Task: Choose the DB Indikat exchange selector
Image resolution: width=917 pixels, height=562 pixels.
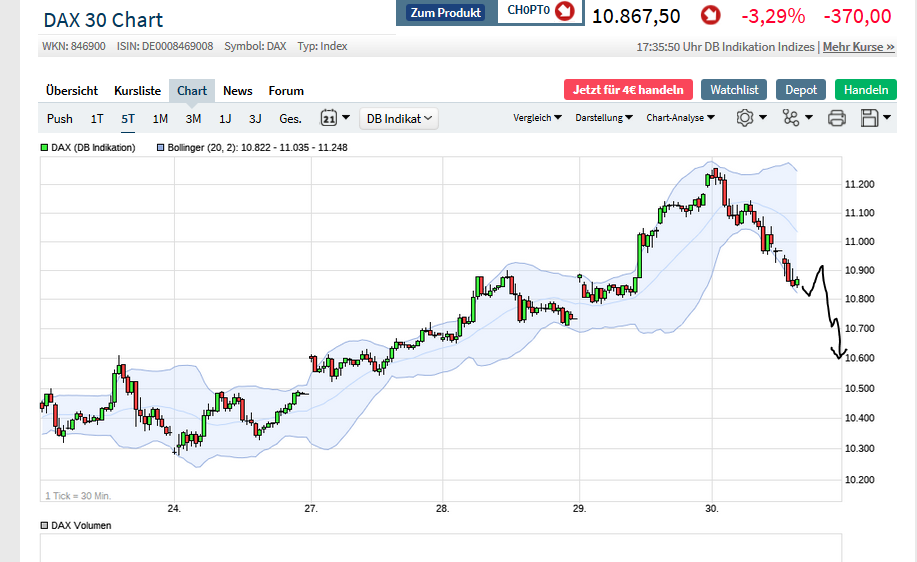Action: [399, 118]
